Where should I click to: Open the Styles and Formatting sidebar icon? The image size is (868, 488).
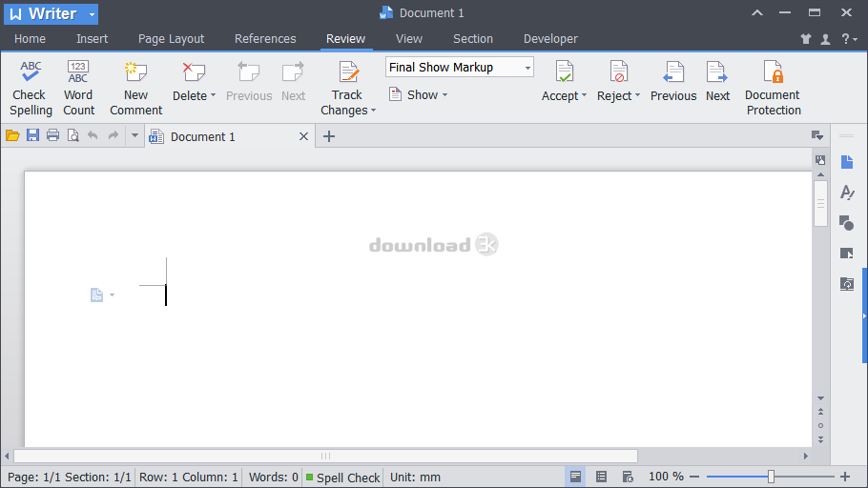847,193
